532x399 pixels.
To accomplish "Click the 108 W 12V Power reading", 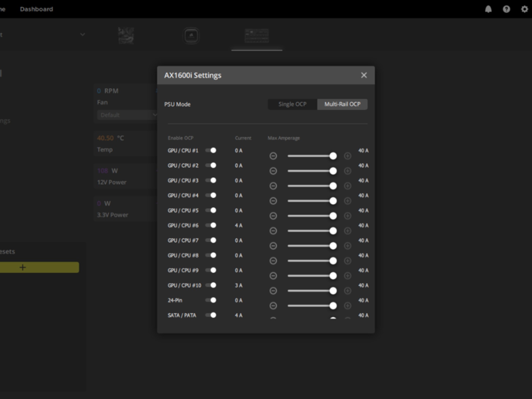I will pos(108,171).
